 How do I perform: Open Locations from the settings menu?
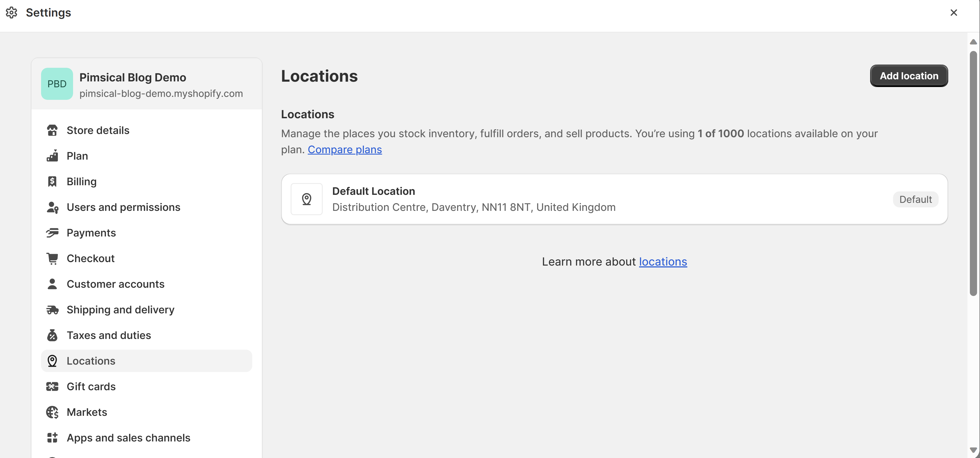pyautogui.click(x=91, y=361)
